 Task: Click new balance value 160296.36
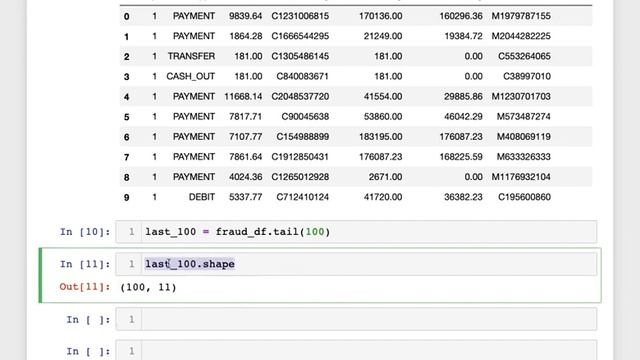pos(461,16)
